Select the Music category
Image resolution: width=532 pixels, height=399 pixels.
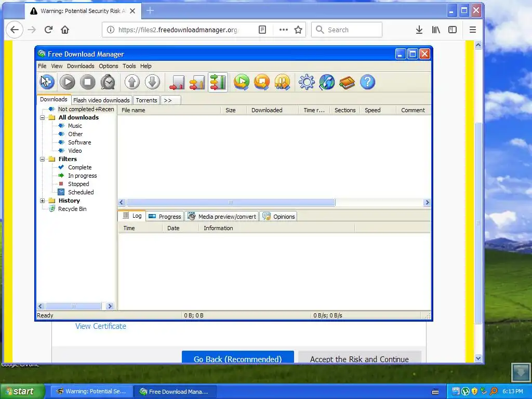75,126
